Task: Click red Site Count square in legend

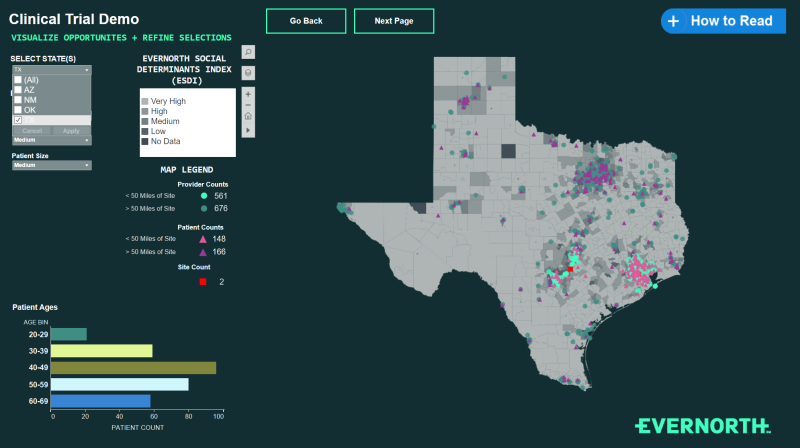Action: click(203, 282)
